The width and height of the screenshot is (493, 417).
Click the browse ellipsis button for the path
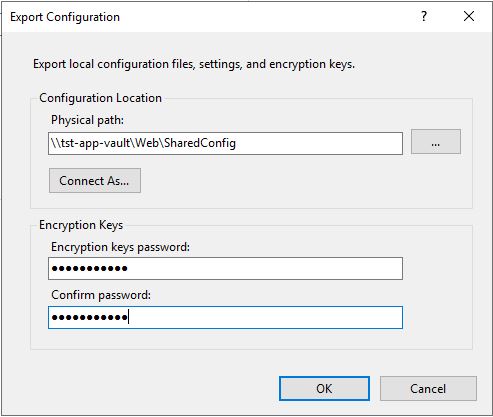pos(436,142)
